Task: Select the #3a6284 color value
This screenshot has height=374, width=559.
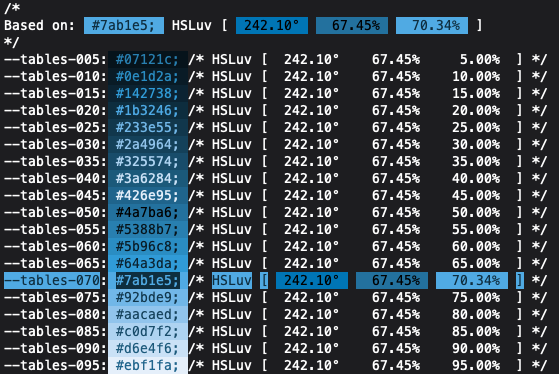Action: click(x=148, y=179)
